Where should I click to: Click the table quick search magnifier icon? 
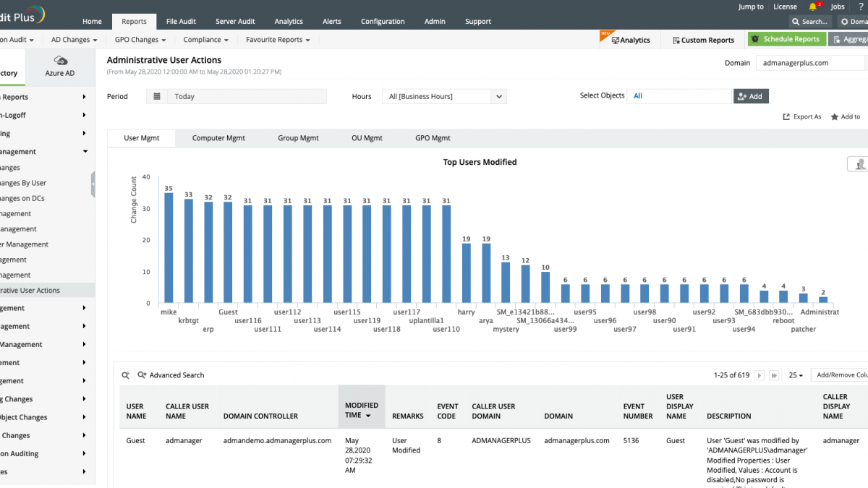pyautogui.click(x=126, y=375)
